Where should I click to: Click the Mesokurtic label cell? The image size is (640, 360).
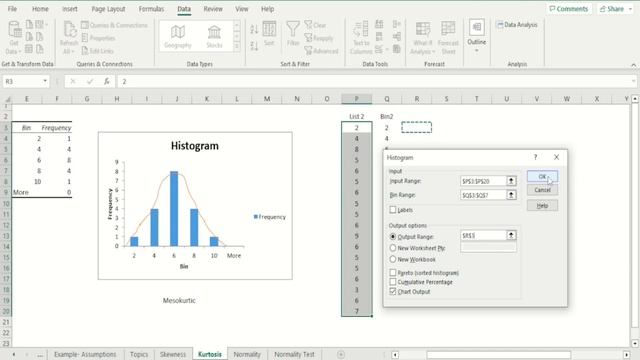[x=179, y=300]
